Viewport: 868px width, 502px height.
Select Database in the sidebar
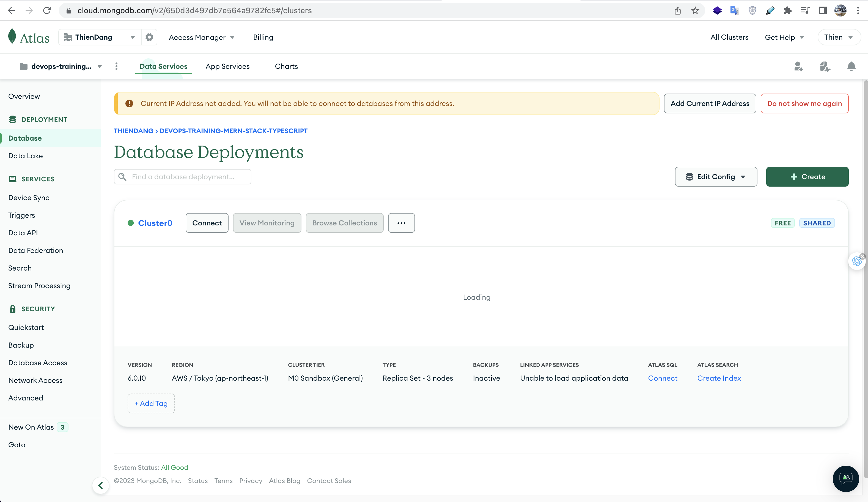(50, 138)
